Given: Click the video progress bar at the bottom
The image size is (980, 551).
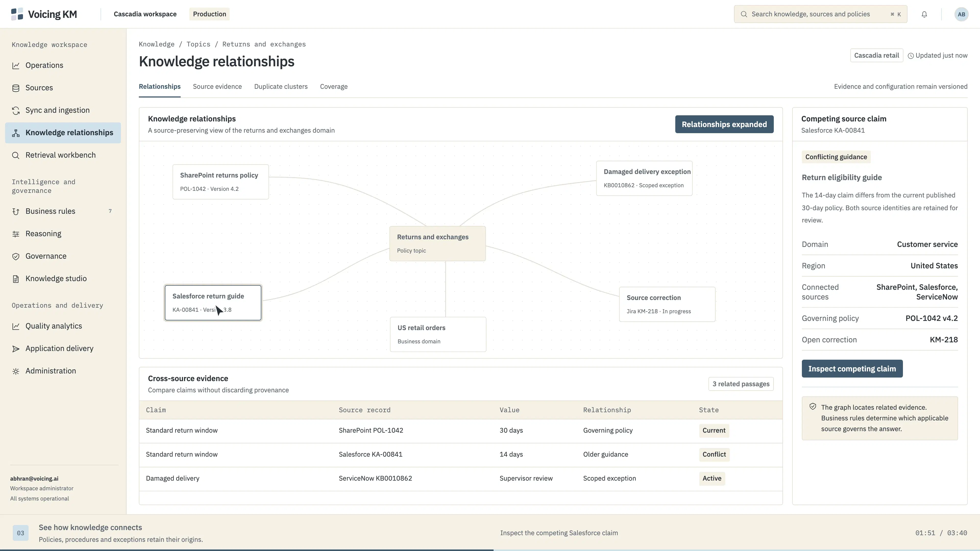Looking at the screenshot, I should [490, 550].
